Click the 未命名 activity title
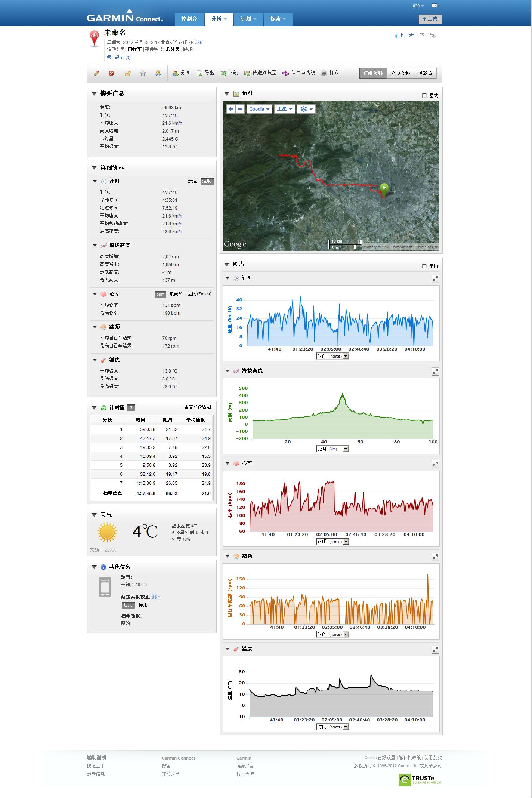Viewport: 532px width, 798px height. [x=115, y=33]
